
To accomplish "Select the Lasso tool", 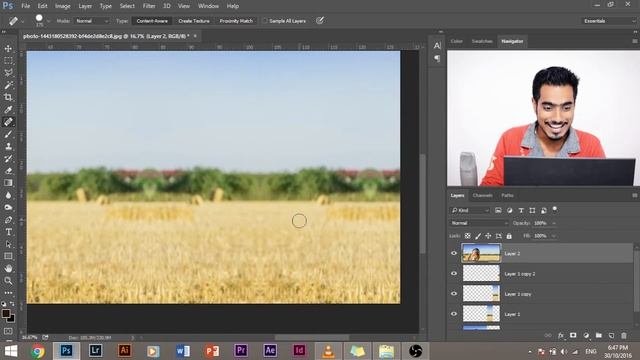I will coord(8,73).
